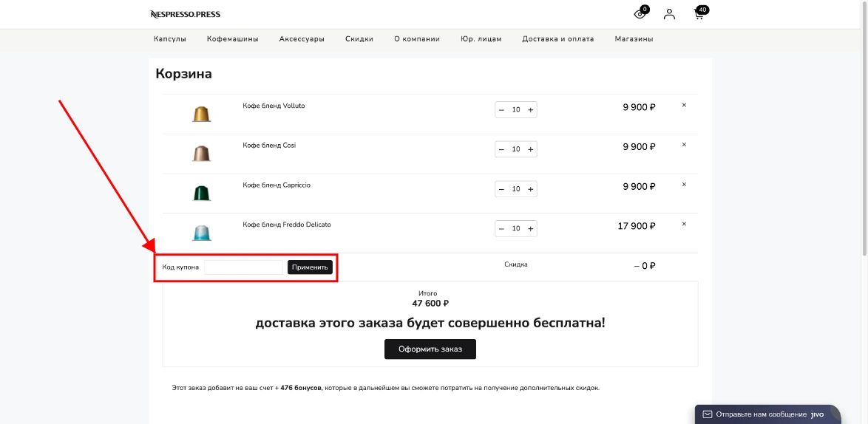The image size is (868, 424).
Task: Open the Freddo Delicato capsule thumbnail
Action: coord(202,233)
